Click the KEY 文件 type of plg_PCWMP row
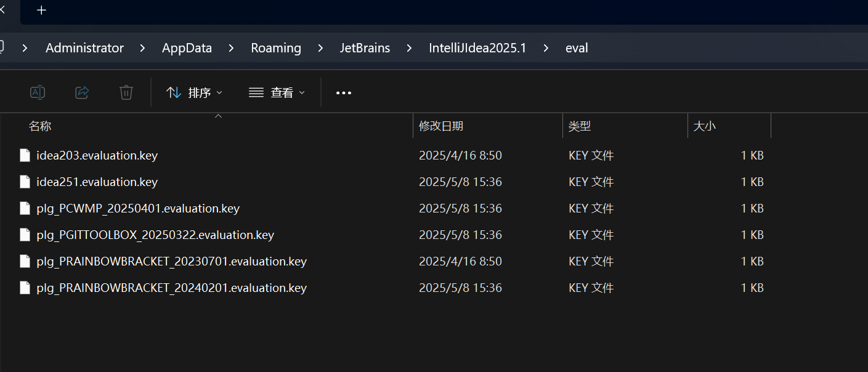Screen dimensions: 868x372 591,209
